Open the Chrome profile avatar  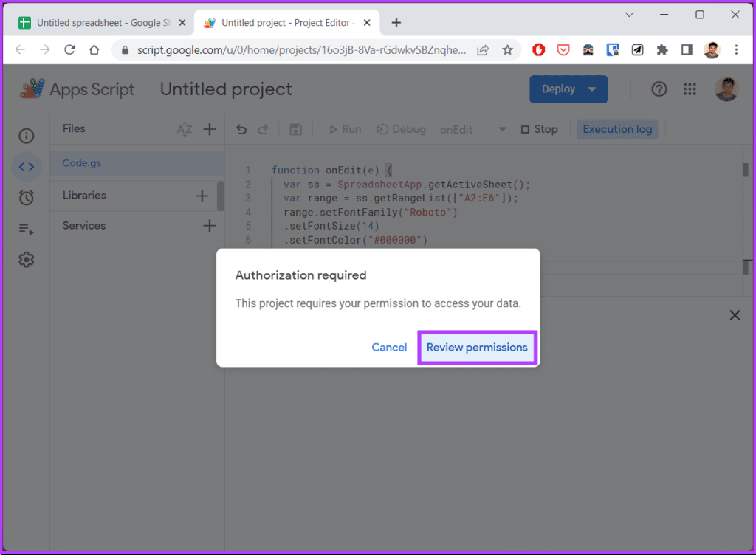(712, 49)
